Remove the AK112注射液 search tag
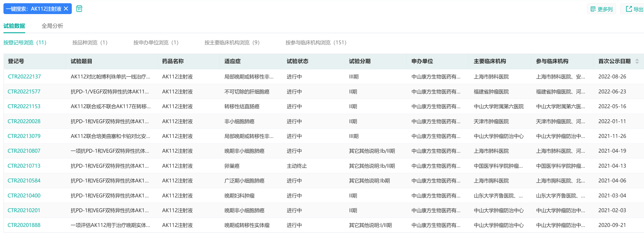The image size is (644, 238). 66,9
